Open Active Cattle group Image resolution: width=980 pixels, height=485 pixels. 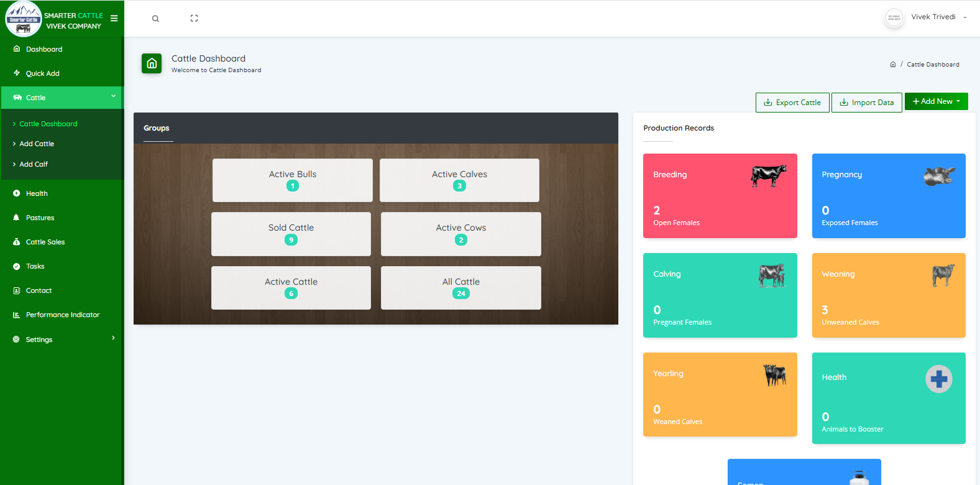point(291,288)
